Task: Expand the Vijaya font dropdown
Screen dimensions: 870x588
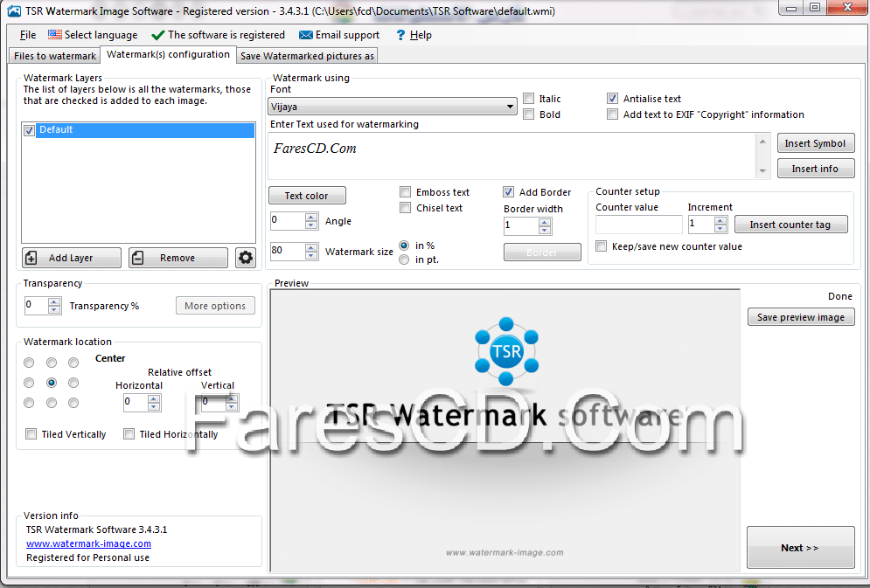Action: [510, 107]
